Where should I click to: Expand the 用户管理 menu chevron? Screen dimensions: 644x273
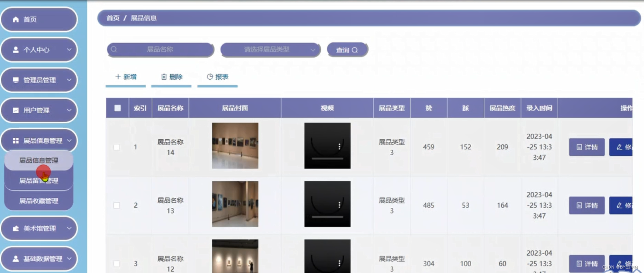pos(69,110)
